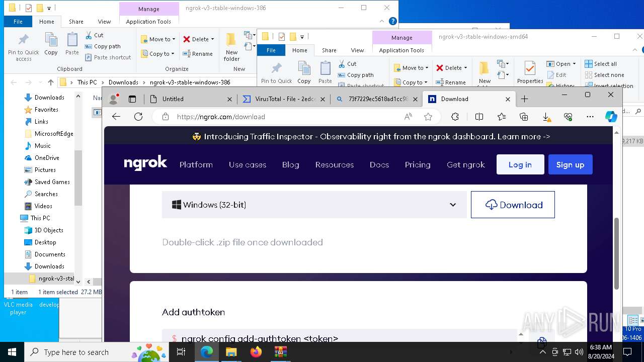
Task: Switch to the 73f7229ec5618ad1cc9 tab
Action: click(376, 99)
